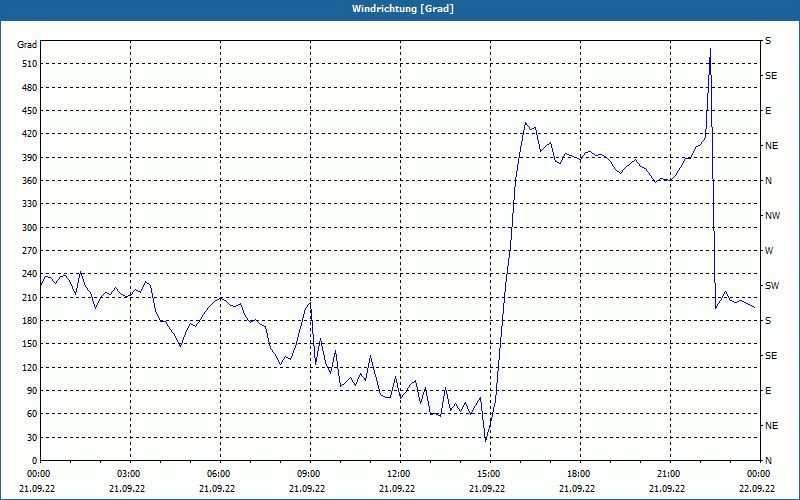Select the 300 y-axis value
800x500 pixels.
[29, 228]
